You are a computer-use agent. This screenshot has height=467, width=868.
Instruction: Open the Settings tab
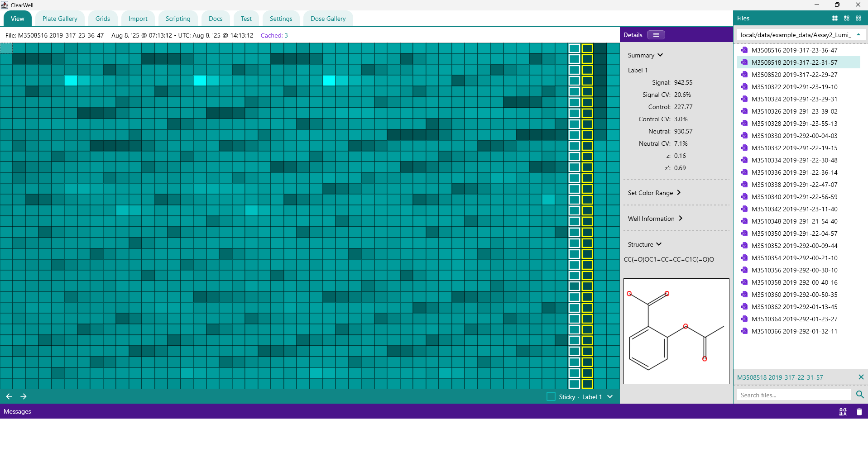[281, 19]
